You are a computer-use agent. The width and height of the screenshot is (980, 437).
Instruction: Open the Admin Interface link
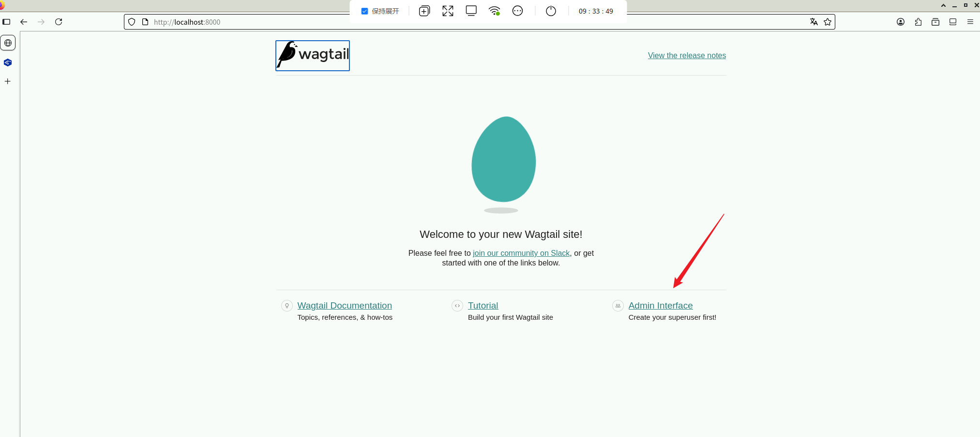[x=661, y=306]
